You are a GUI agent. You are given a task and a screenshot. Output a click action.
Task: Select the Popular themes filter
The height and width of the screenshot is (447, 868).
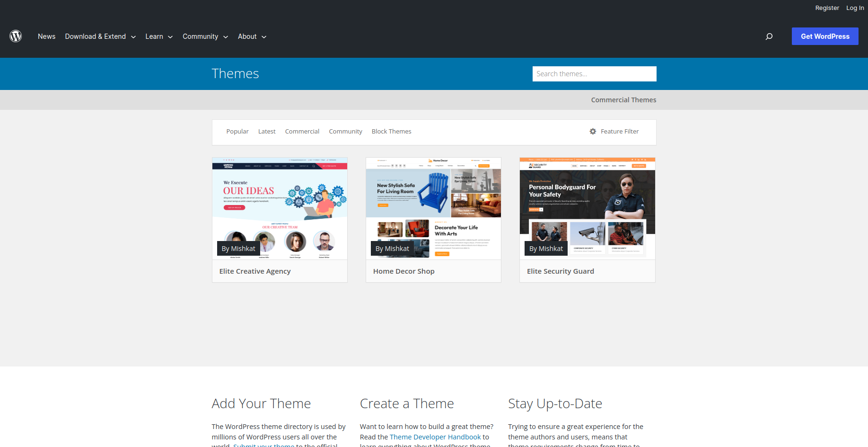coord(237,131)
